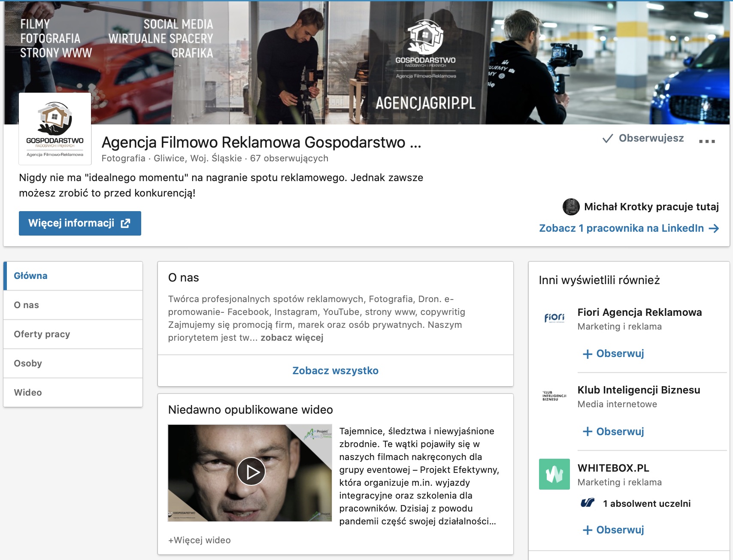Click the Klub Inteligencji Biznesu logo
733x560 pixels.
coord(554,396)
